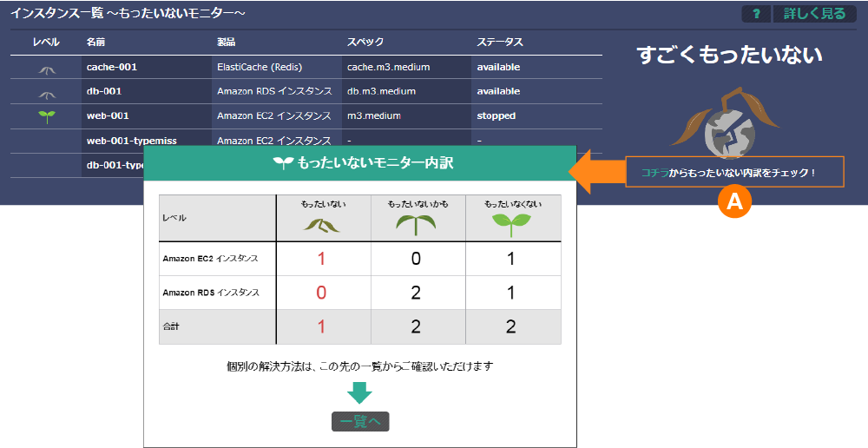Click the withered globe fruit illustration
This screenshot has height=448, width=868.
(x=725, y=122)
